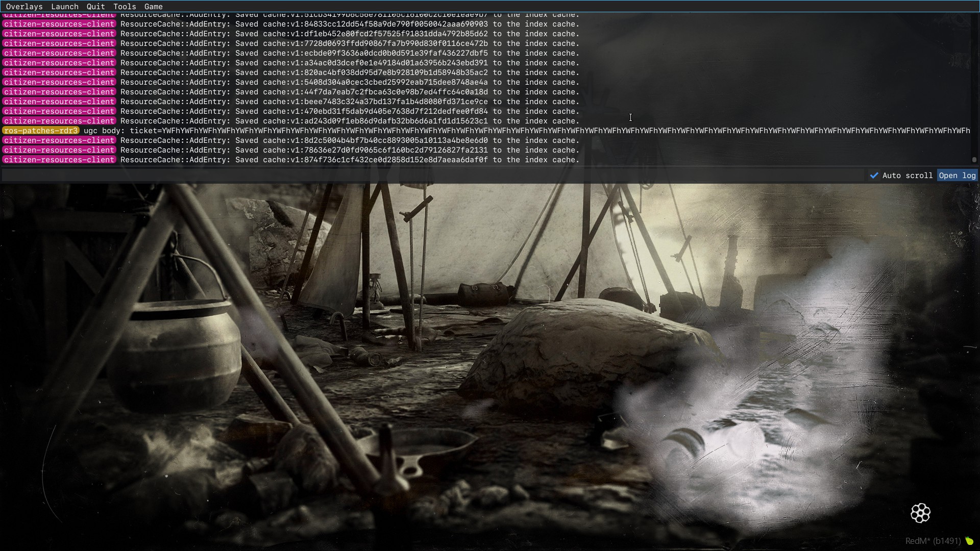Select log entry with cache hash 8d2c5004b4bf7b40
980x551 pixels.
[x=291, y=140]
